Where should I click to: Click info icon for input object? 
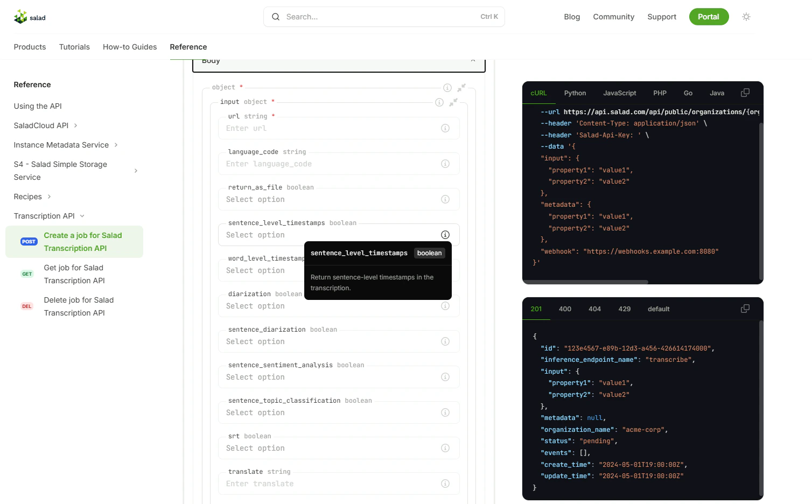click(x=439, y=102)
